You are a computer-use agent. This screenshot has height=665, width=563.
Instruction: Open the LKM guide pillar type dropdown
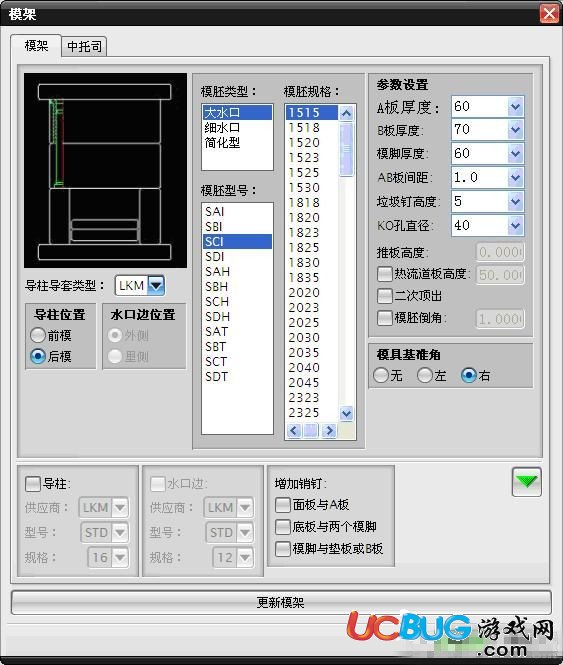pos(156,285)
